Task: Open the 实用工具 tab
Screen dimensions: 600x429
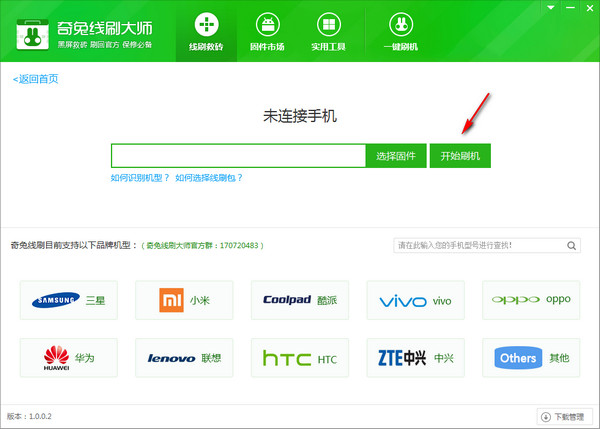Action: pyautogui.click(x=328, y=31)
